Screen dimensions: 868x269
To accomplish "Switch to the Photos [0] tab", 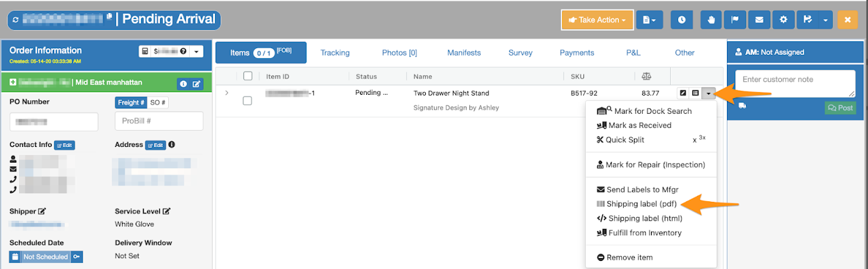I will pos(399,52).
